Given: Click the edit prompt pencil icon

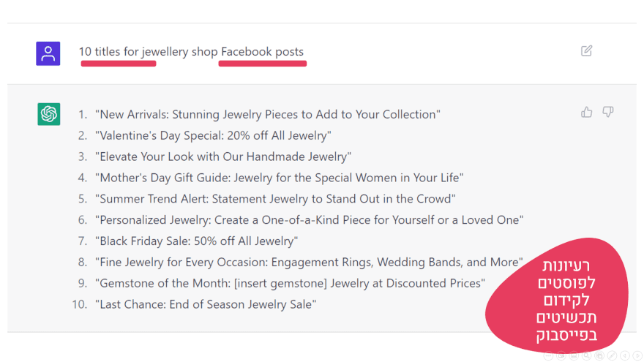Looking at the screenshot, I should point(586,51).
